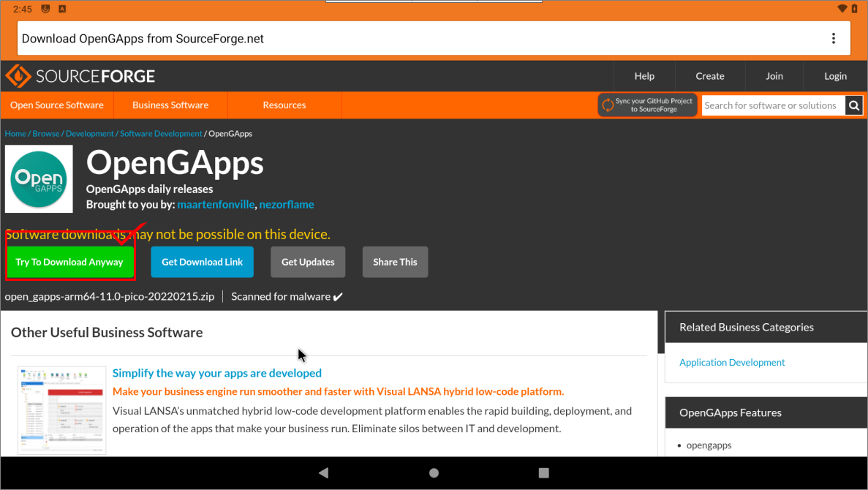Open the maartenfonville author link
This screenshot has width=868, height=490.
(x=216, y=204)
